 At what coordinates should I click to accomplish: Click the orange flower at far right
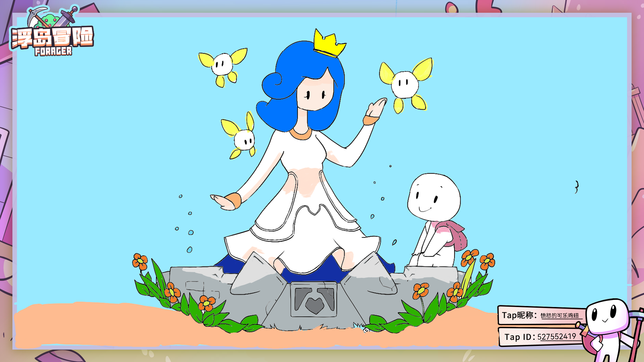coord(487,261)
